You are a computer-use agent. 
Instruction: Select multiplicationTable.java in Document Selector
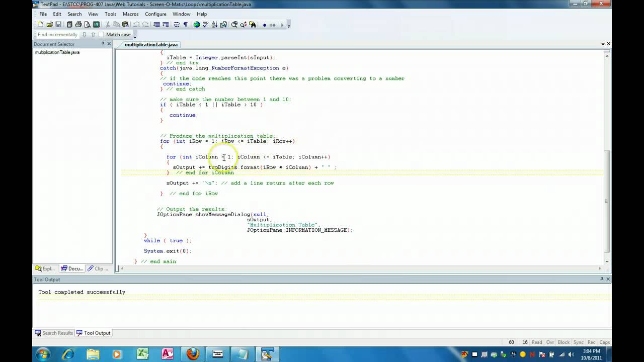(x=57, y=52)
